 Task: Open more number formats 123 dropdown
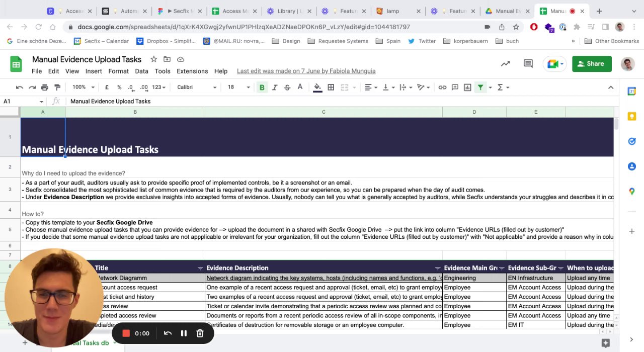[158, 87]
